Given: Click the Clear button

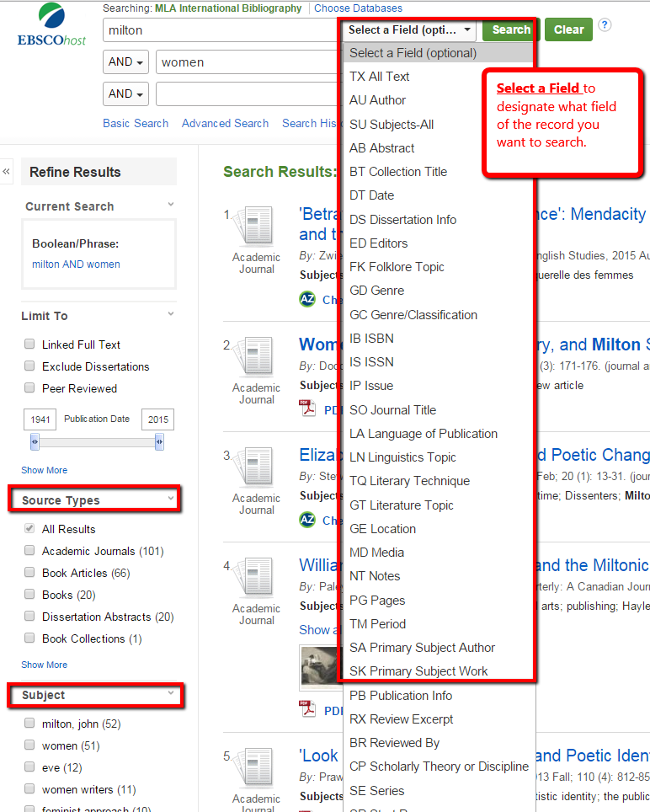Looking at the screenshot, I should pos(568,29).
